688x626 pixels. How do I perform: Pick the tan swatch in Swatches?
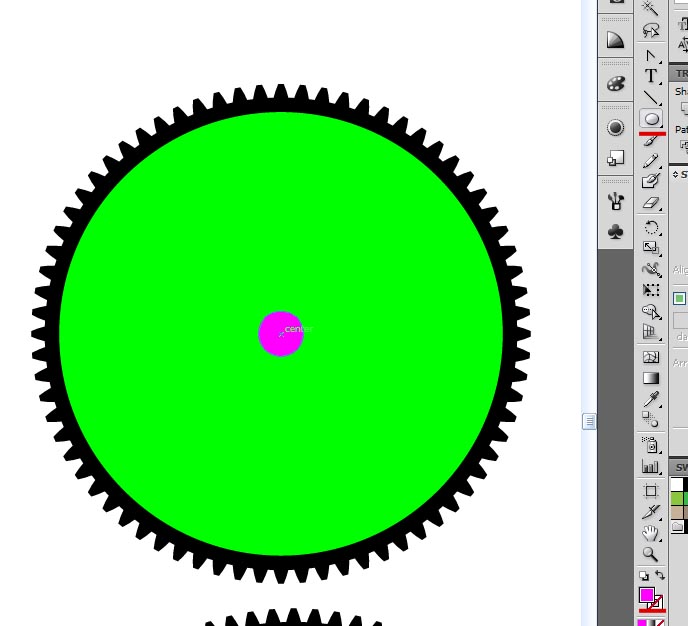click(x=677, y=512)
